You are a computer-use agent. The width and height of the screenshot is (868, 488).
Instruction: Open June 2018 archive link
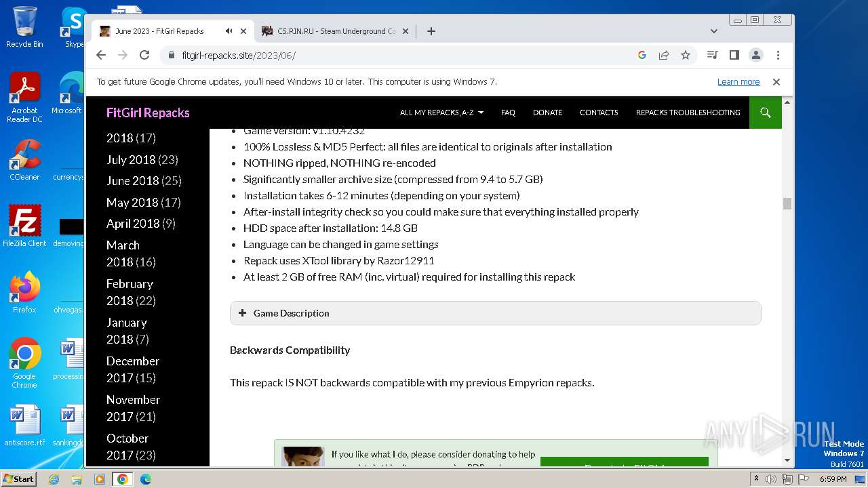[x=132, y=181]
